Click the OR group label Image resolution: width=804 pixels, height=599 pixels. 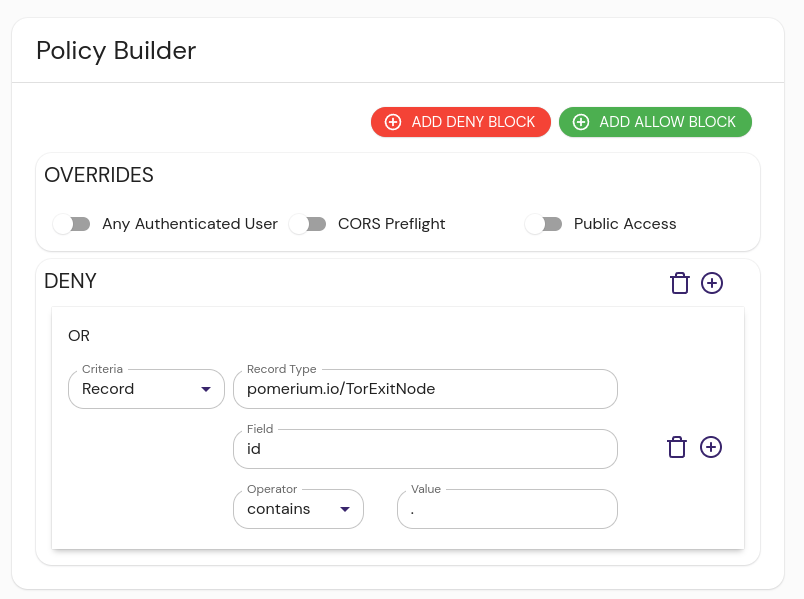(x=78, y=336)
